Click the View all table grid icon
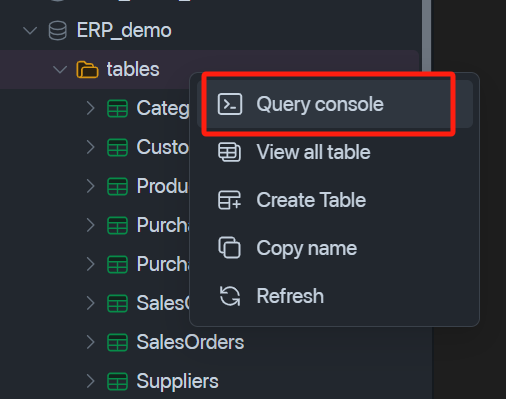Image resolution: width=506 pixels, height=399 pixels. [x=230, y=152]
